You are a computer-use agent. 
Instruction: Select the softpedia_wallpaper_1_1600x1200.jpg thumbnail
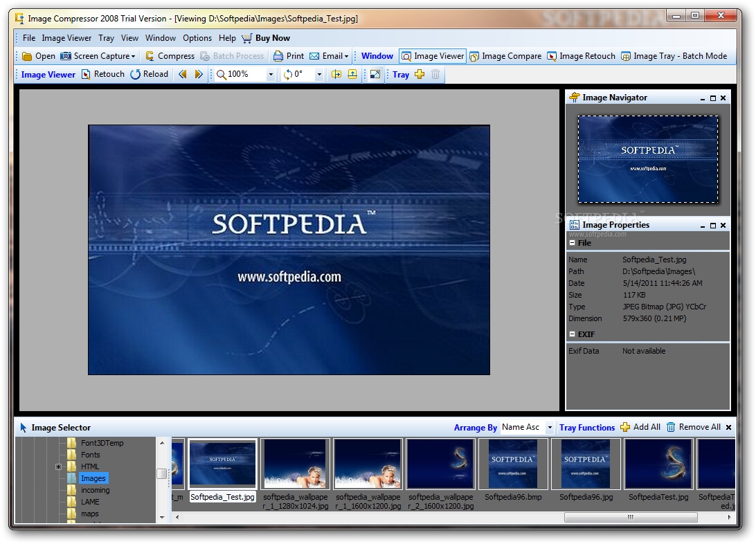click(x=368, y=464)
